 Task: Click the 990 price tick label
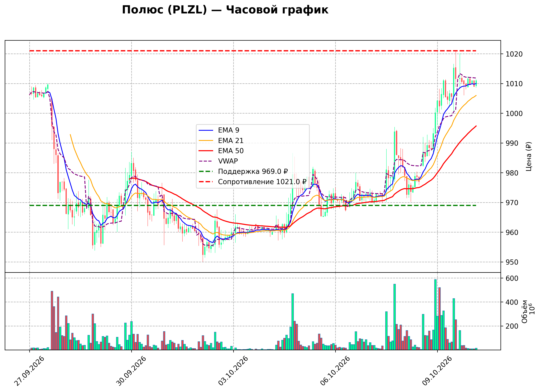pos(512,143)
